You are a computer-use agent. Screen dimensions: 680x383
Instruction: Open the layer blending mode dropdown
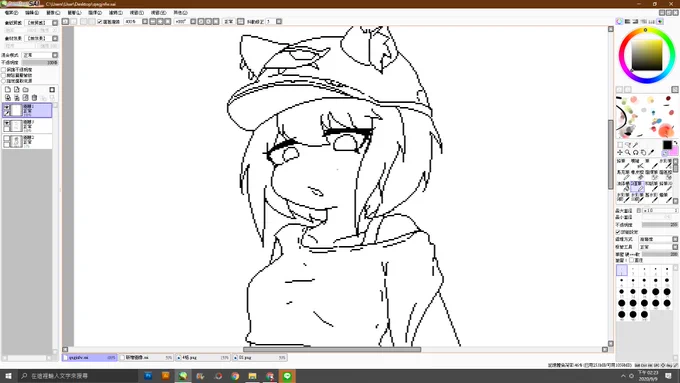[x=55, y=55]
